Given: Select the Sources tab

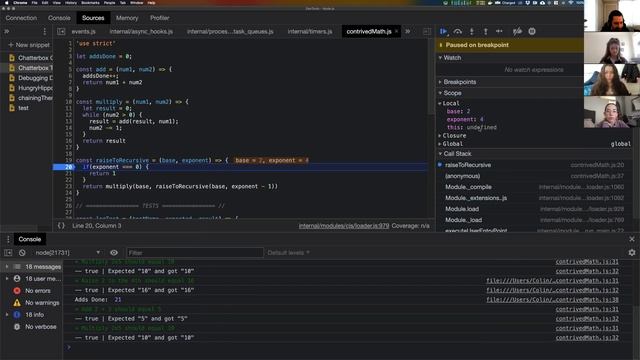Looking at the screenshot, I should tap(93, 18).
